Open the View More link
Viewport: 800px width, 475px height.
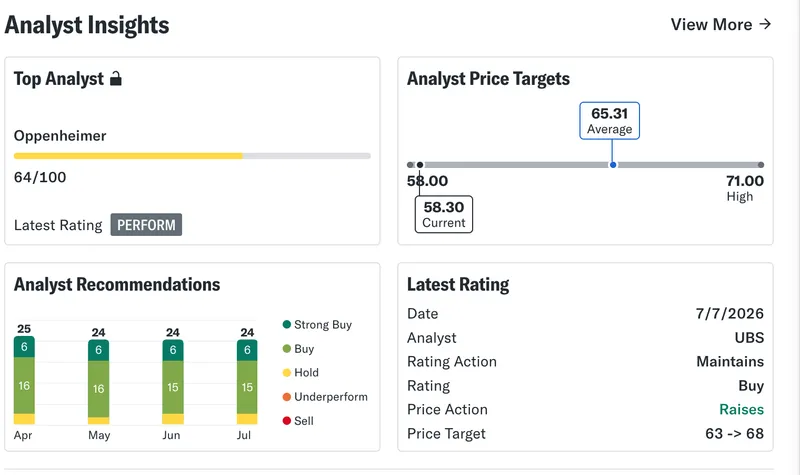[720, 24]
